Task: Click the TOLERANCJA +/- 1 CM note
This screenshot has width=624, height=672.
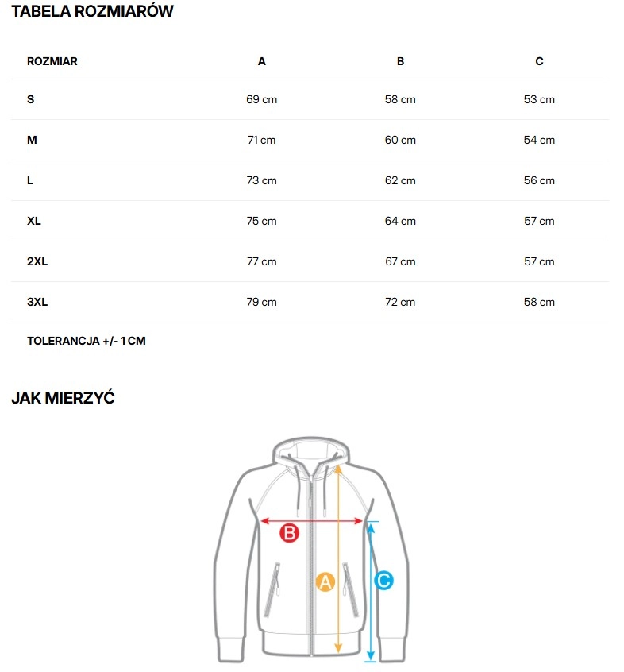Action: pos(87,341)
